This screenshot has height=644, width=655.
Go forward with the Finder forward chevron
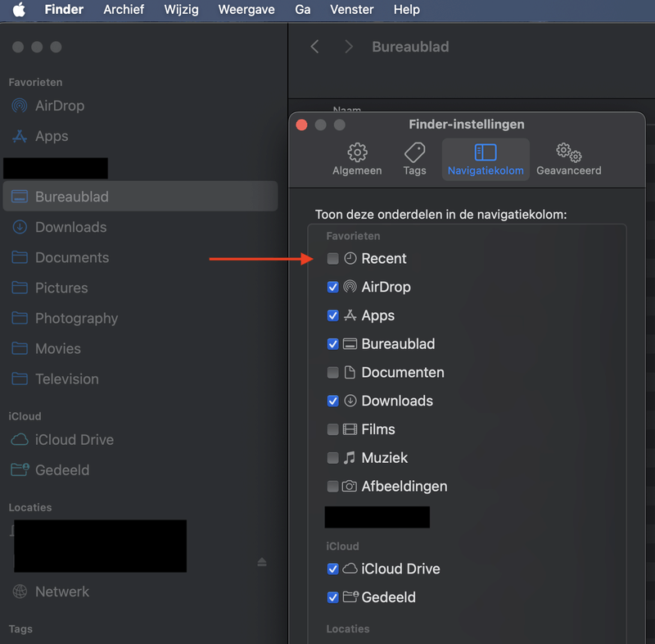pos(349,47)
